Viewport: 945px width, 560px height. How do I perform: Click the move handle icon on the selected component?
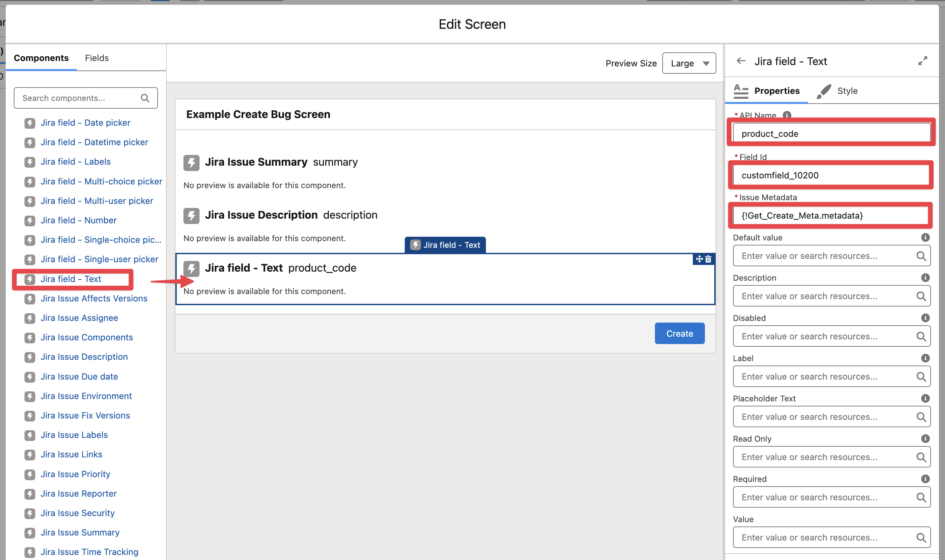click(699, 259)
